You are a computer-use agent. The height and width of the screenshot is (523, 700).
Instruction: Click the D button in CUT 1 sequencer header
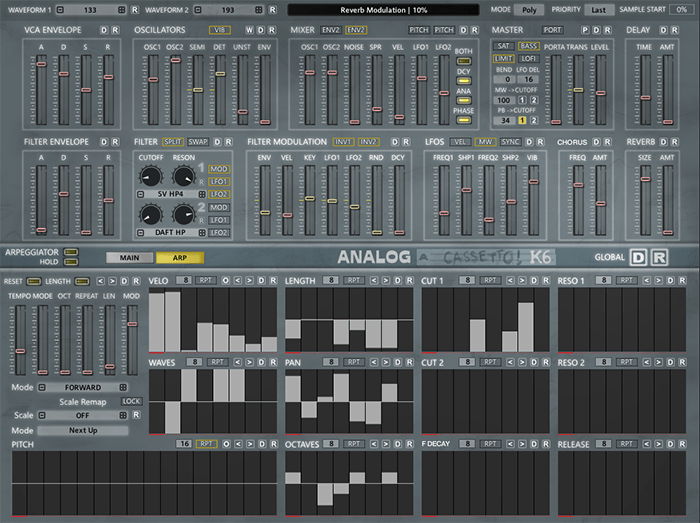tap(534, 281)
